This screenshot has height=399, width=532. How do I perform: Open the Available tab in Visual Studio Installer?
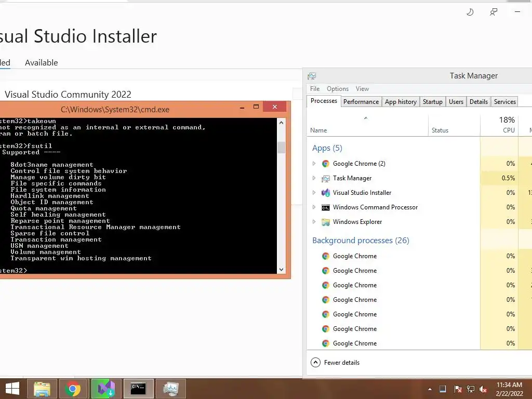(42, 63)
